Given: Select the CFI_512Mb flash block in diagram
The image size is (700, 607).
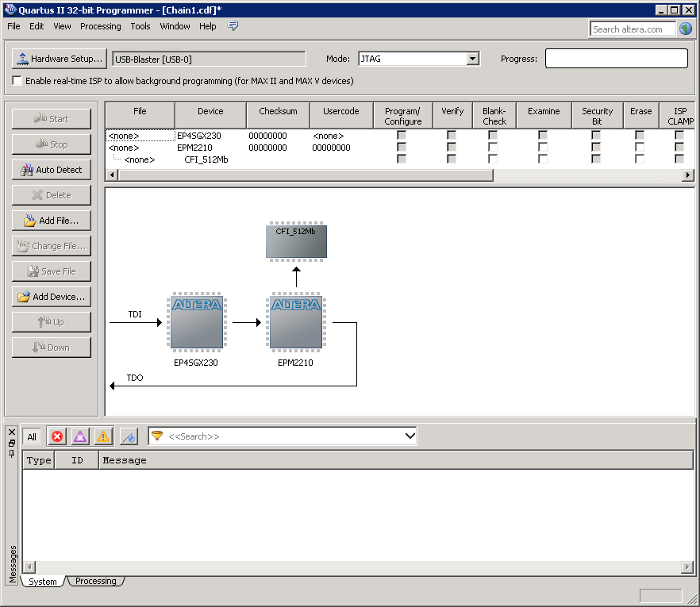Looking at the screenshot, I should click(297, 241).
